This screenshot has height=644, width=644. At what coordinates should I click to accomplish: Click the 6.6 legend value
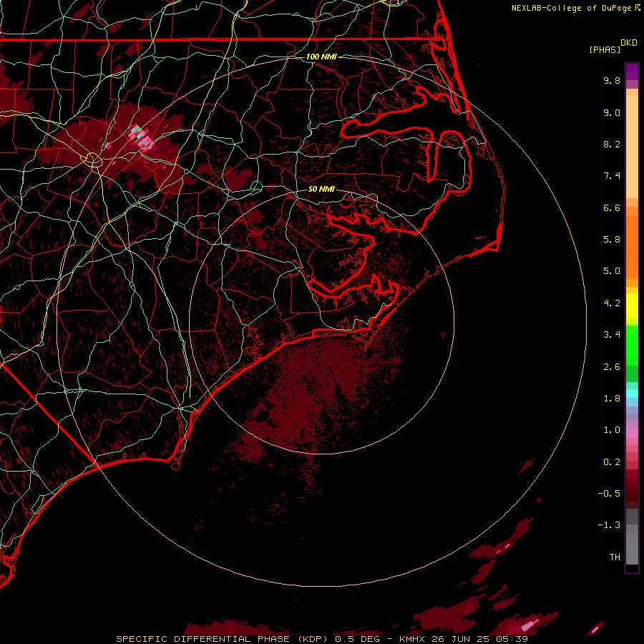click(612, 208)
